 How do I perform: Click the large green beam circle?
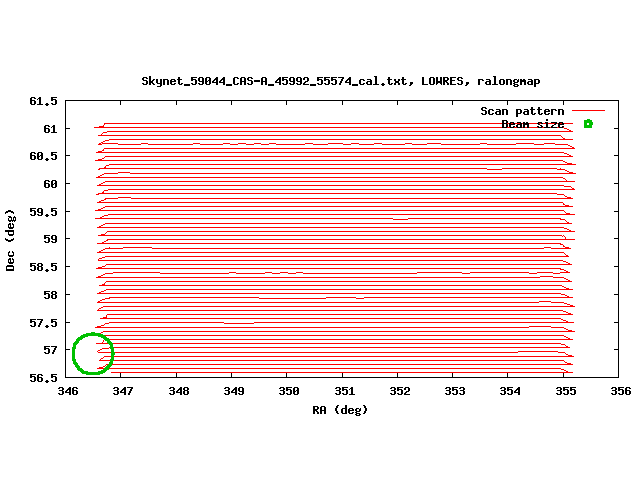[x=93, y=353]
